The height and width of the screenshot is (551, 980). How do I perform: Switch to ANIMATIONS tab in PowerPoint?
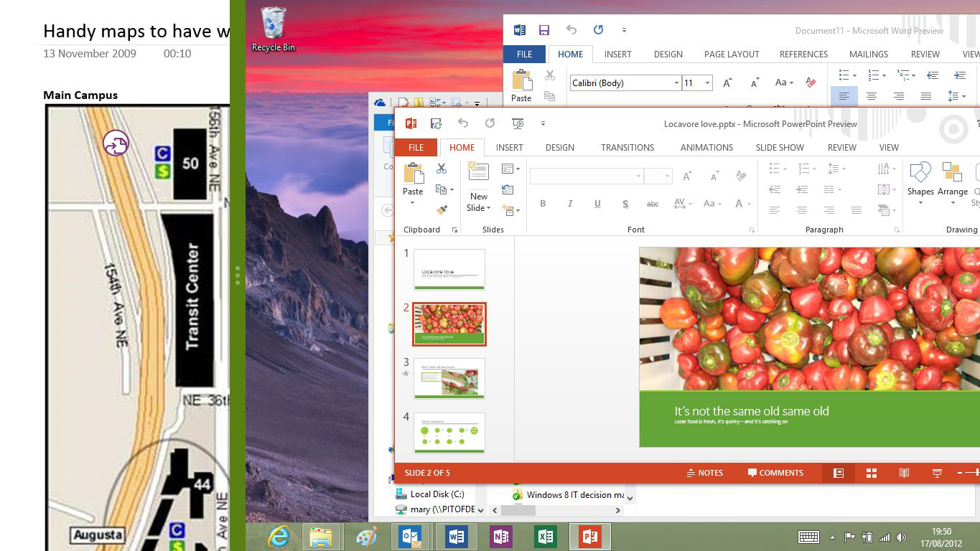[x=706, y=147]
